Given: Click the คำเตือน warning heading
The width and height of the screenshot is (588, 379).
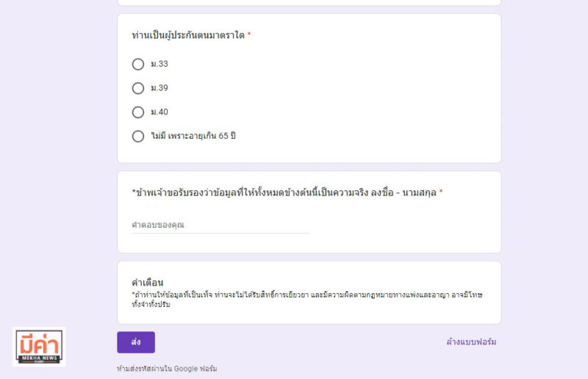Looking at the screenshot, I should [148, 282].
